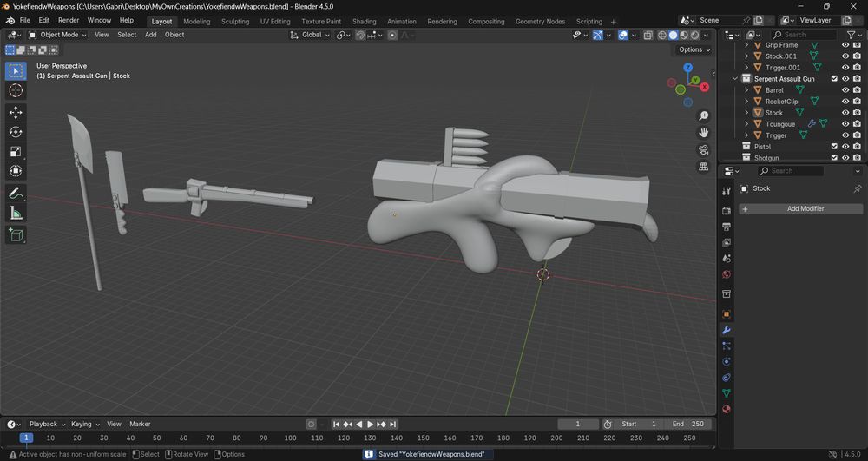Toggle camera view with the viewport camera icon
868x461 pixels.
pos(704,149)
